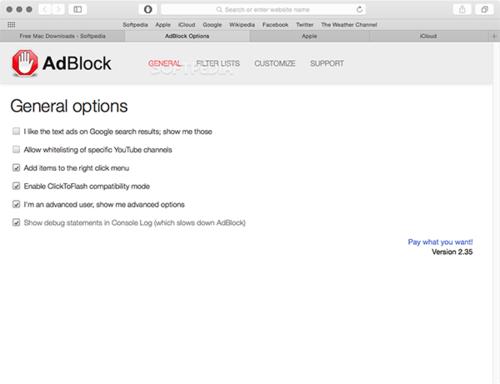Switch to the iCloud browser tab
This screenshot has height=384, width=500.
tap(428, 36)
